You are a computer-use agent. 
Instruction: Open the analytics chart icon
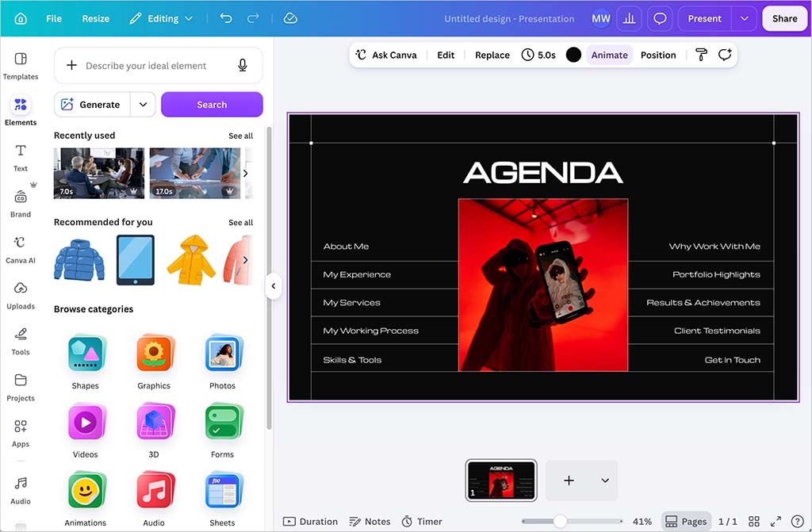(629, 19)
